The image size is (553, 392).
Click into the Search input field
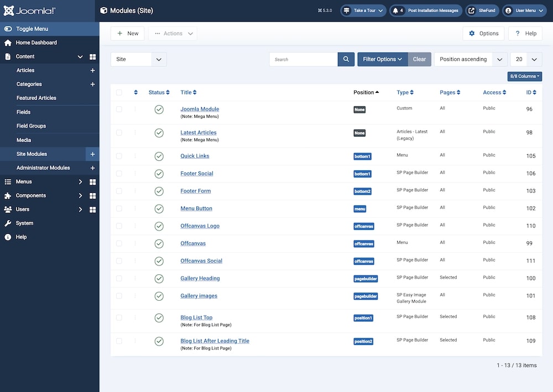click(x=304, y=59)
